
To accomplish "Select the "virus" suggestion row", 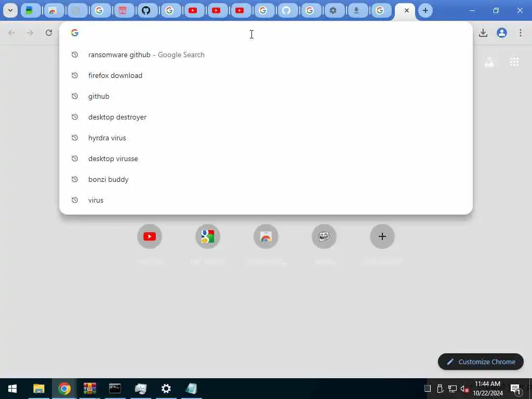I will 265,200.
